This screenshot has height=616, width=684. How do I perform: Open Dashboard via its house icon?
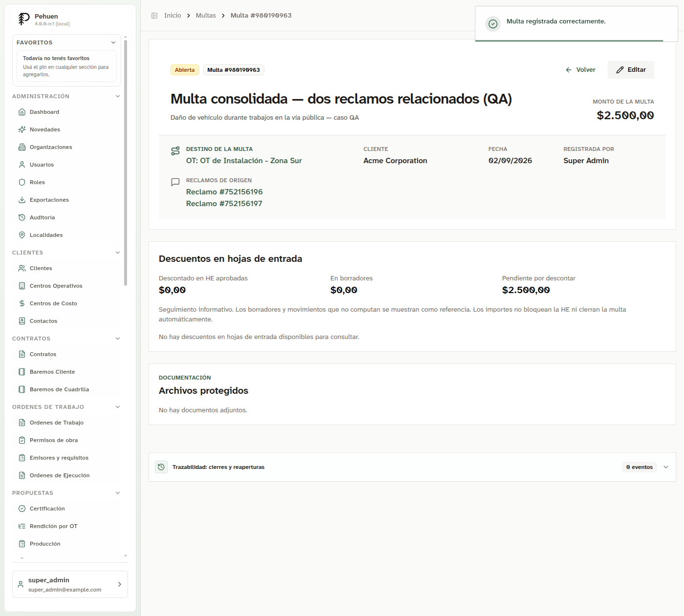click(22, 112)
